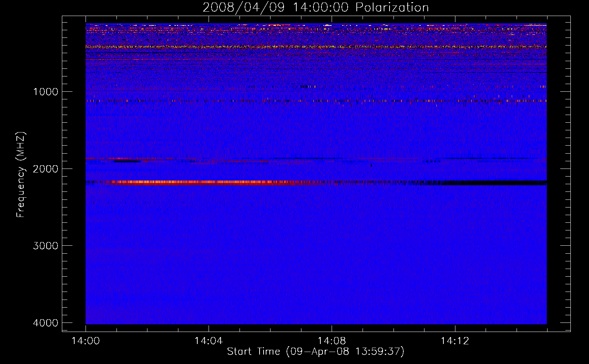Screen dimensions: 589x364
Task: Click the 14:00 time tick label
Action: click(86, 341)
